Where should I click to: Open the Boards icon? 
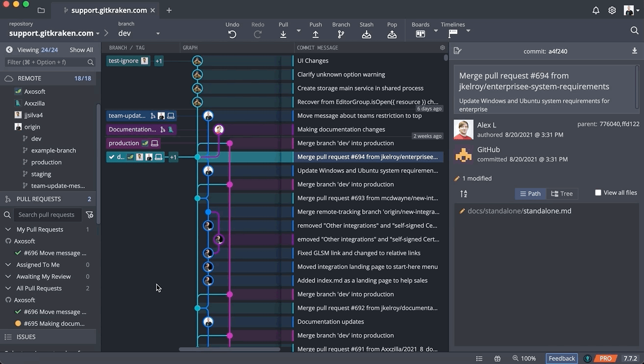coord(421,34)
